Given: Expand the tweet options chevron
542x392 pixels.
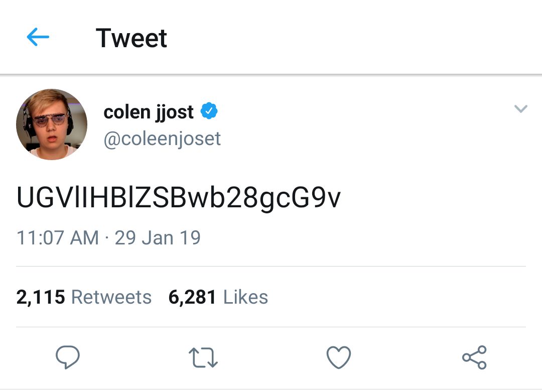Looking at the screenshot, I should [521, 109].
